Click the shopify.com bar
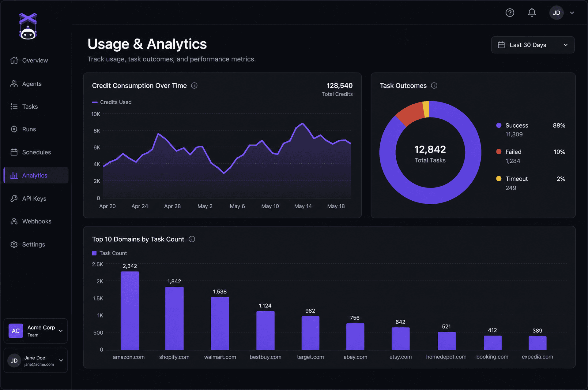 tap(174, 318)
